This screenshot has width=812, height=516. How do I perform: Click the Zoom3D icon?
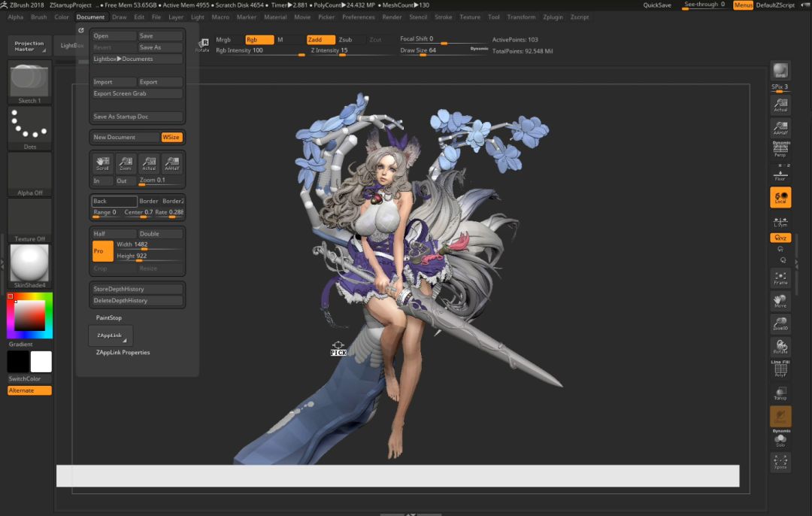[780, 323]
